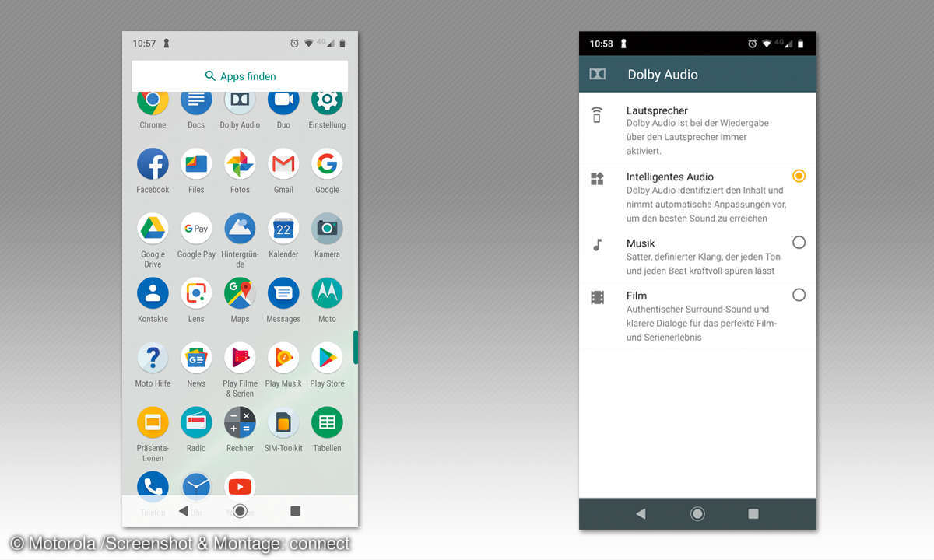Click the 10:58 clock in the status bar
Image resolution: width=934 pixels, height=560 pixels.
(x=602, y=44)
